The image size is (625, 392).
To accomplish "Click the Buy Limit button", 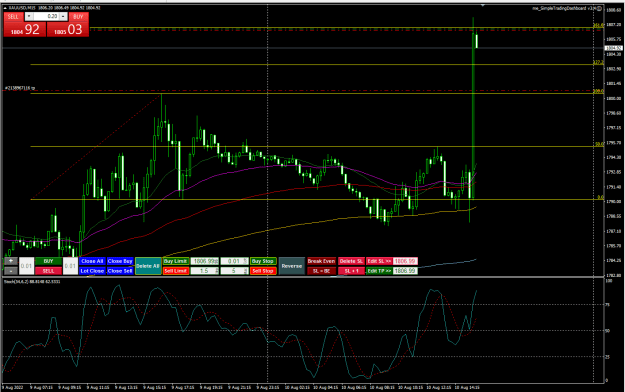I will pyautogui.click(x=175, y=261).
